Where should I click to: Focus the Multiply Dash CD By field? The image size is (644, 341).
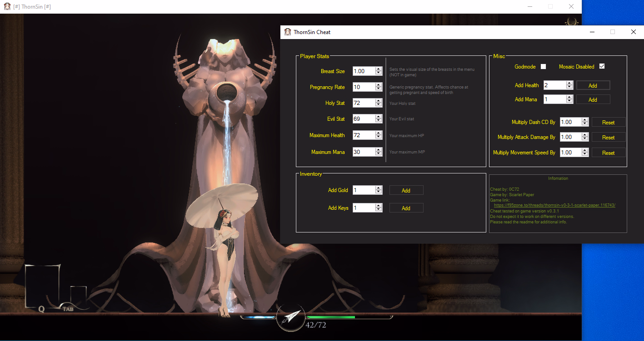(570, 122)
